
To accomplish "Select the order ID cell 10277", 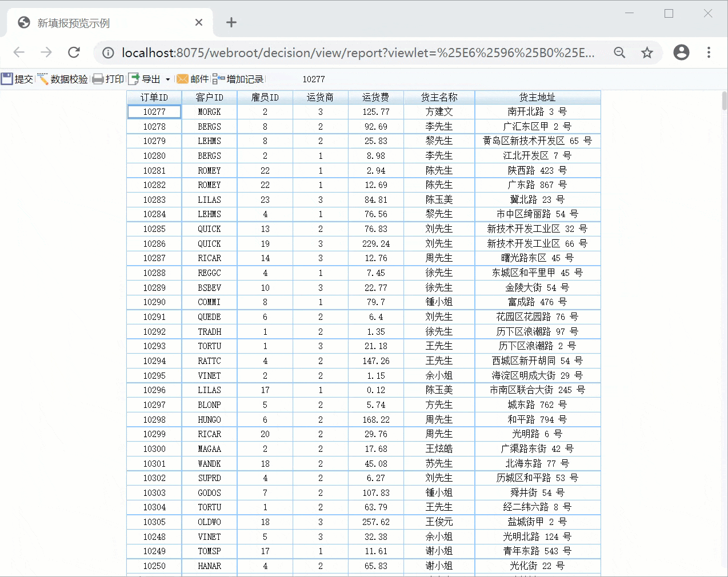I will tap(154, 112).
